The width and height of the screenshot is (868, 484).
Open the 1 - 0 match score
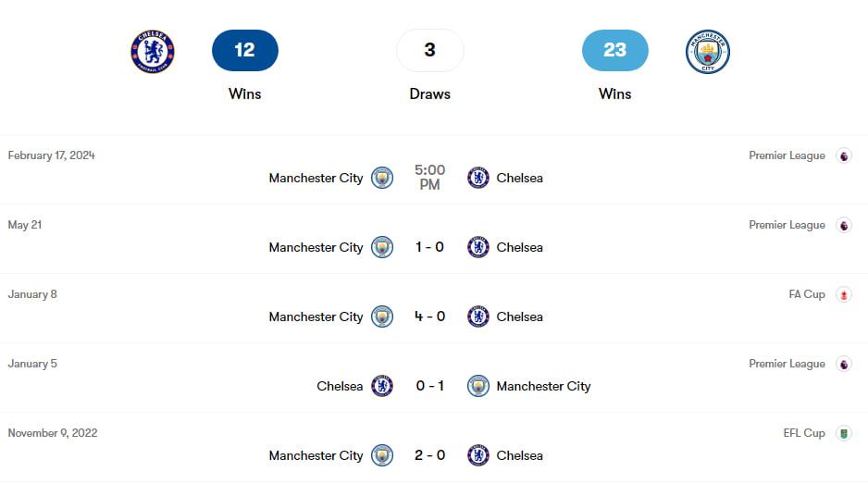[429, 247]
